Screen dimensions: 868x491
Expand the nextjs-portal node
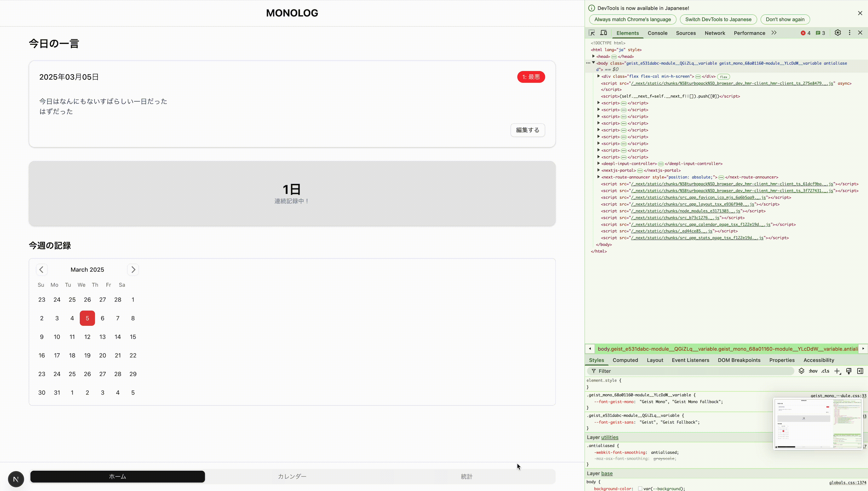(x=599, y=170)
